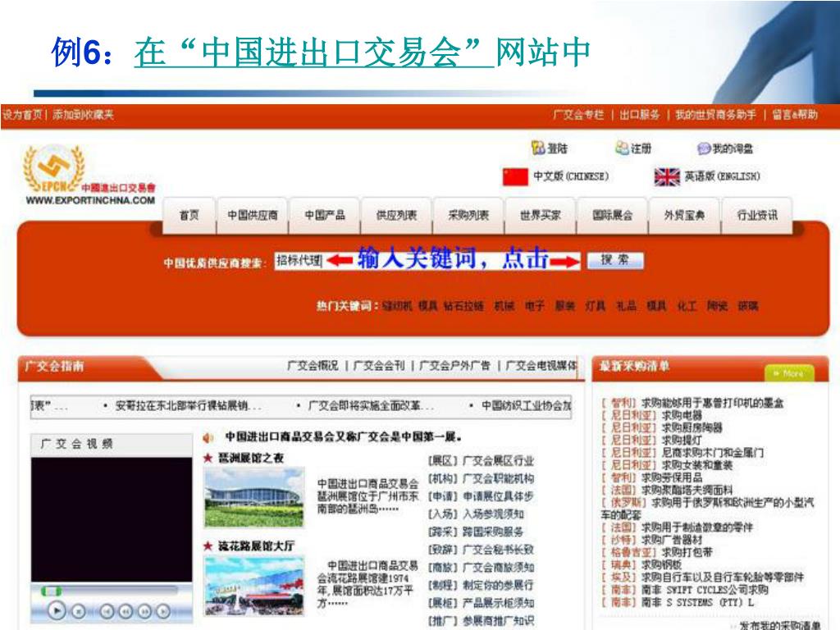Click the video seek progress bar
This screenshot has height=630, width=840.
click(112, 591)
